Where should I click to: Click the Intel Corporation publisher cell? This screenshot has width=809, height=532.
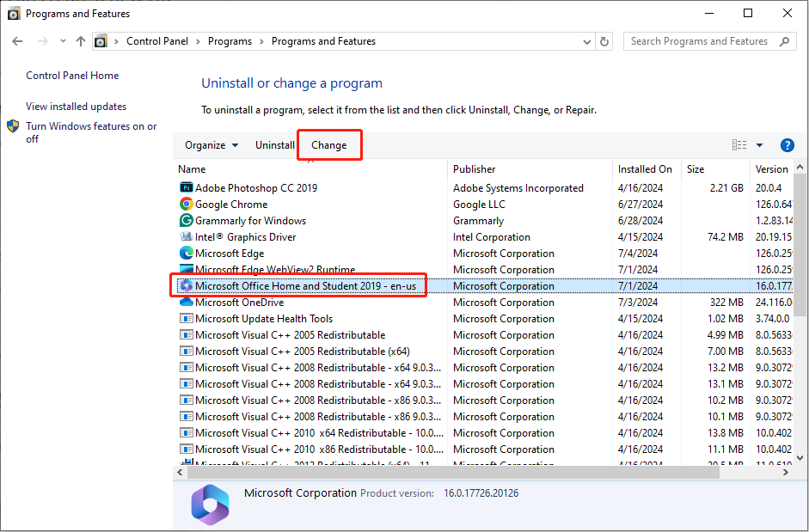click(x=491, y=237)
